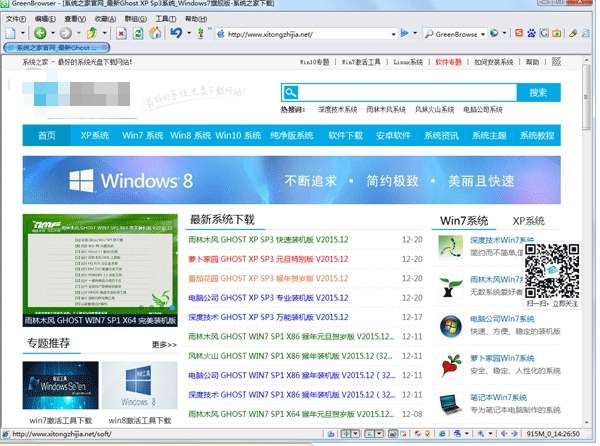Image resolution: width=600 pixels, height=446 pixels.
Task: Open the undo-close arrow dropdown
Action: 189,33
